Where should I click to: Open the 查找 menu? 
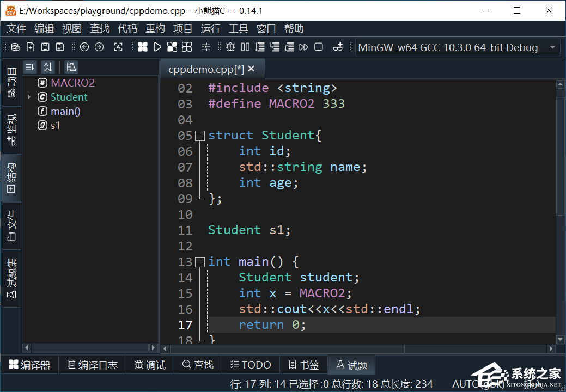pos(100,28)
